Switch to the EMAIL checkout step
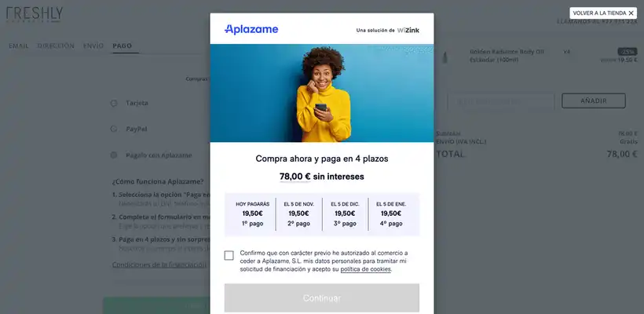The width and height of the screenshot is (644, 314). coord(19,46)
